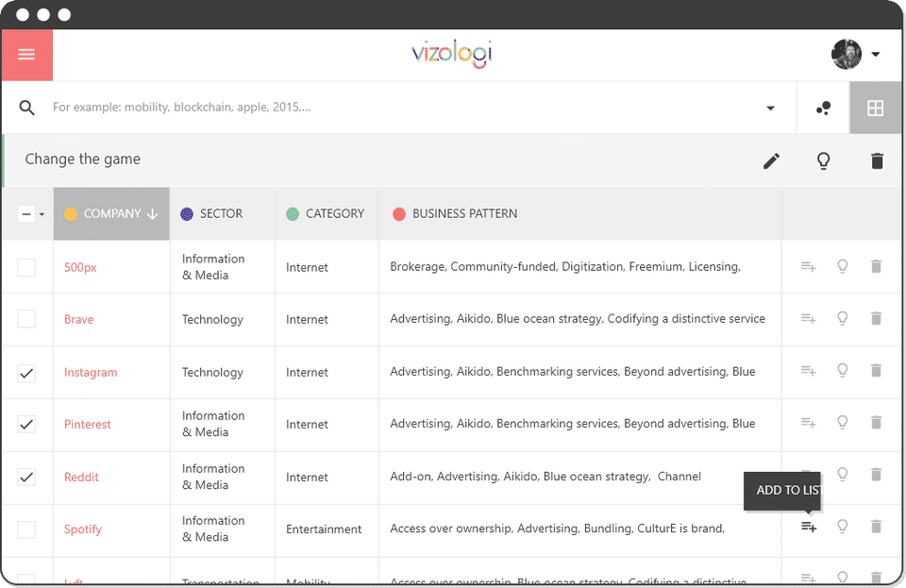
Task: Check the Spotify row checkbox
Action: tap(26, 529)
